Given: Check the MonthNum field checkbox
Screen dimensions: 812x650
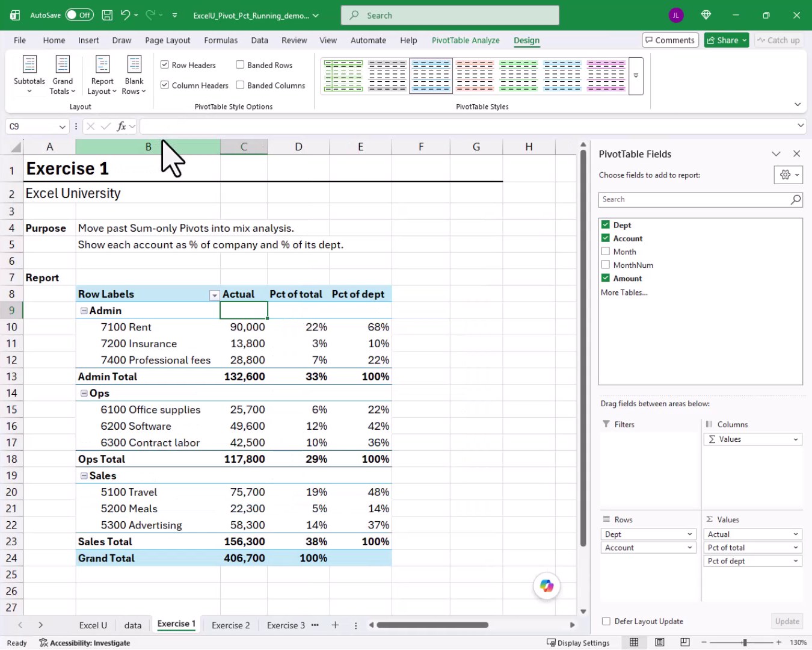Looking at the screenshot, I should (606, 264).
